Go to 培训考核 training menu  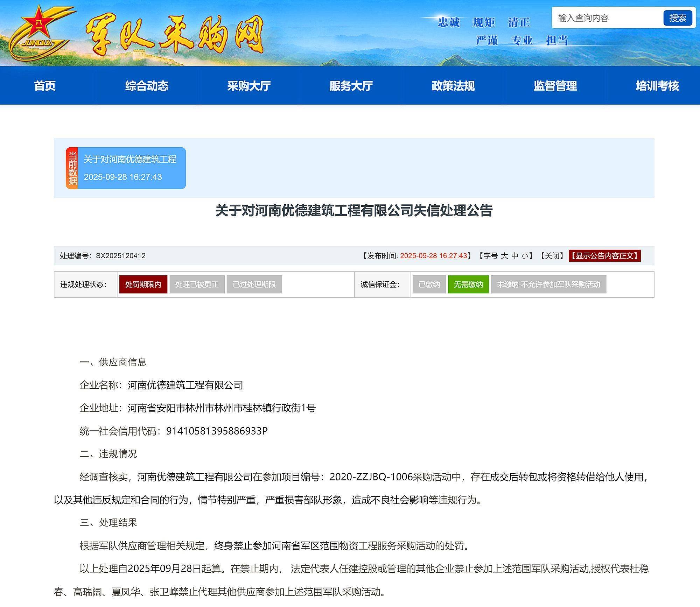pos(657,86)
